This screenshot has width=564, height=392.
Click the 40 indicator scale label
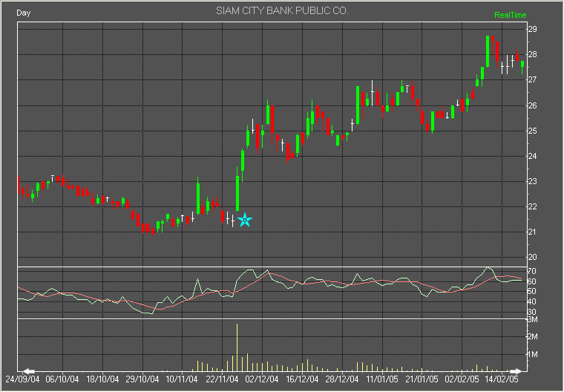pos(531,301)
